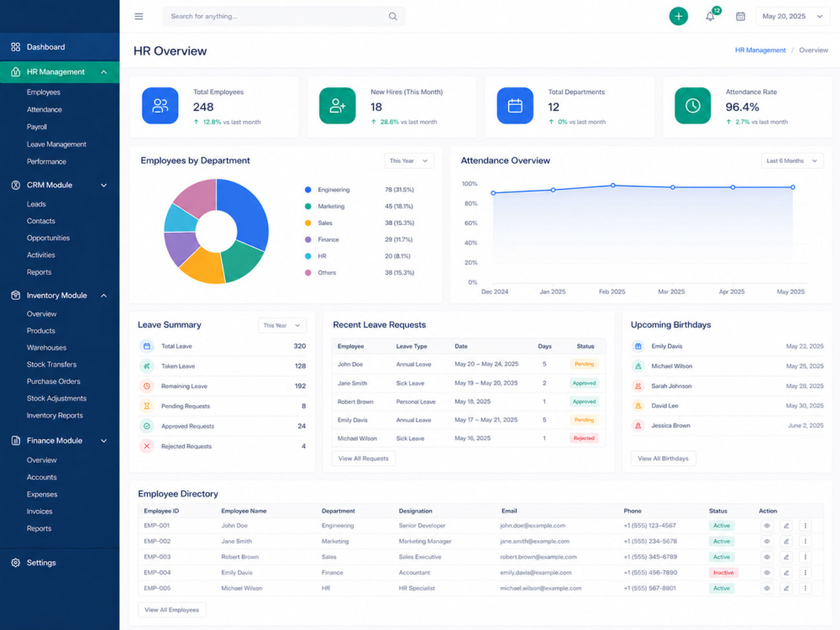The width and height of the screenshot is (840, 630).
Task: Click the Settings gear icon in sidebar
Action: tap(15, 563)
